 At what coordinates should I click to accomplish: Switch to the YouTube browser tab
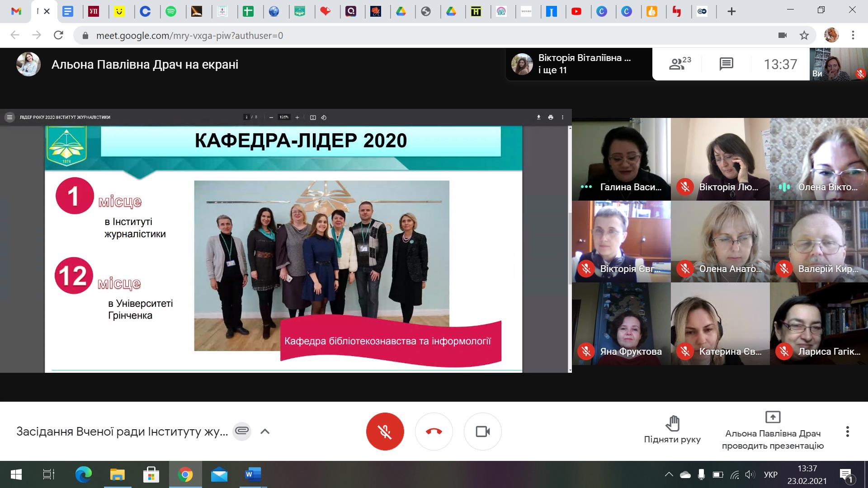576,11
